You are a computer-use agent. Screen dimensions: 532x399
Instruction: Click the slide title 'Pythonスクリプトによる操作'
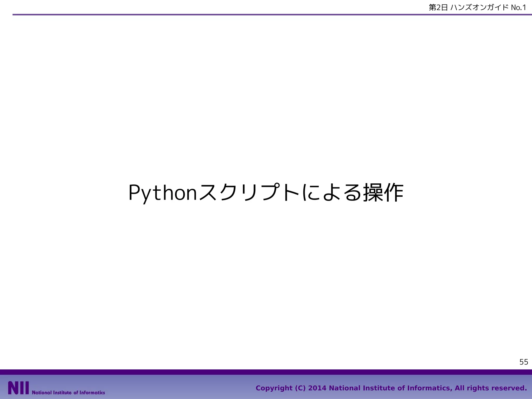[x=266, y=193]
